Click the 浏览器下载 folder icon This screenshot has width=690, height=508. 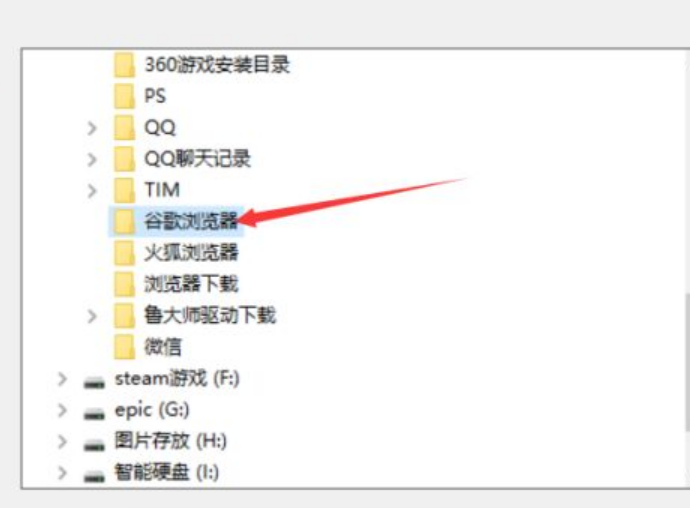124,284
